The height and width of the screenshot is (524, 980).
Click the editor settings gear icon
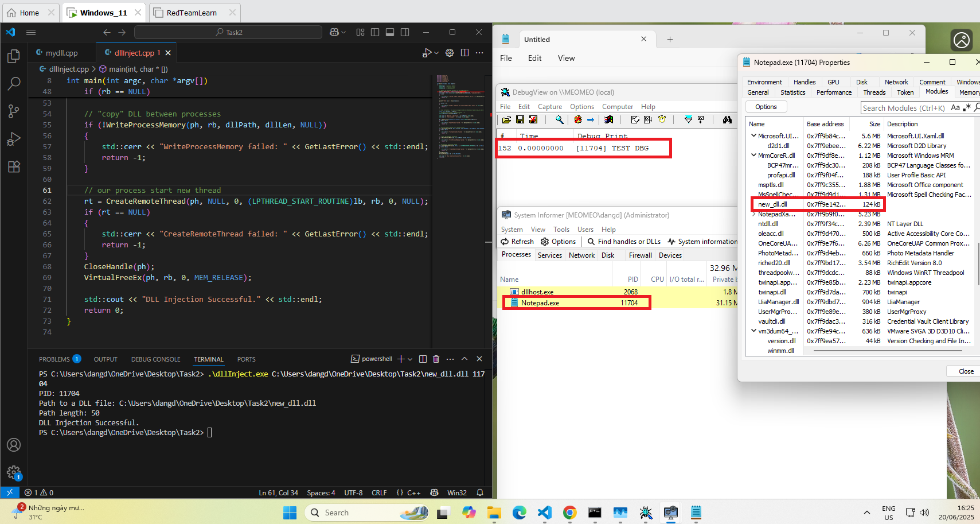(x=450, y=53)
